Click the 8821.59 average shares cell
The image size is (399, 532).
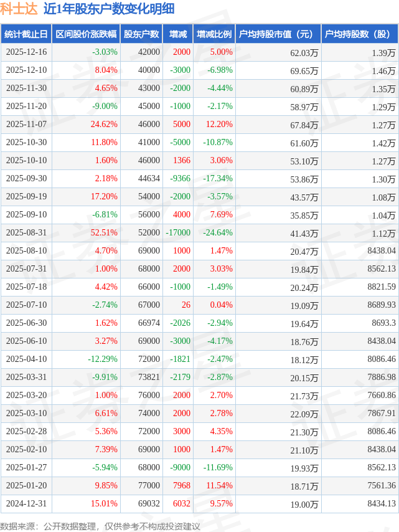tap(382, 287)
